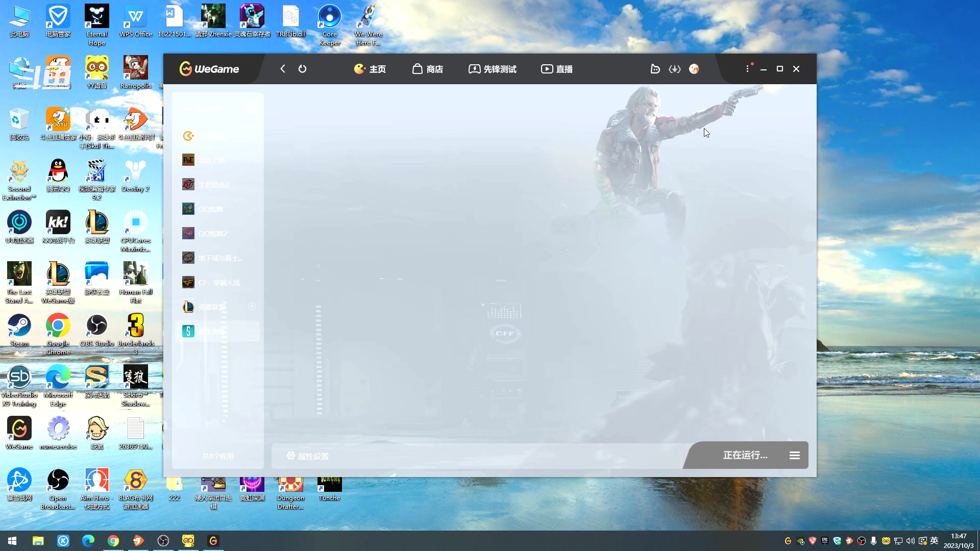Switch to Chrome in taskbar
980x551 pixels.
click(x=113, y=541)
